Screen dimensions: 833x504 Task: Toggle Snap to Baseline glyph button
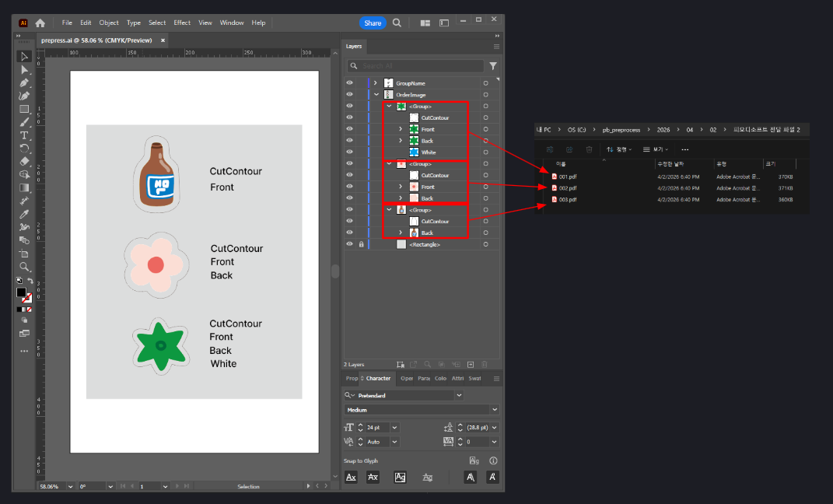point(351,477)
